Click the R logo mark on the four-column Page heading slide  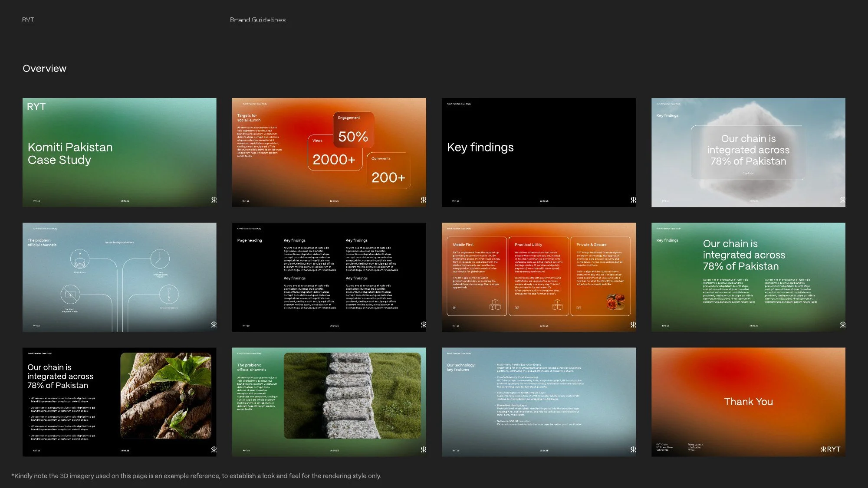tap(424, 324)
